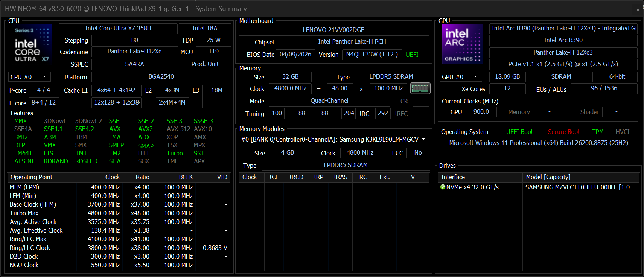The height and width of the screenshot is (277, 644).
Task: Click the P-core count 4 / 4 field
Action: [x=44, y=90]
